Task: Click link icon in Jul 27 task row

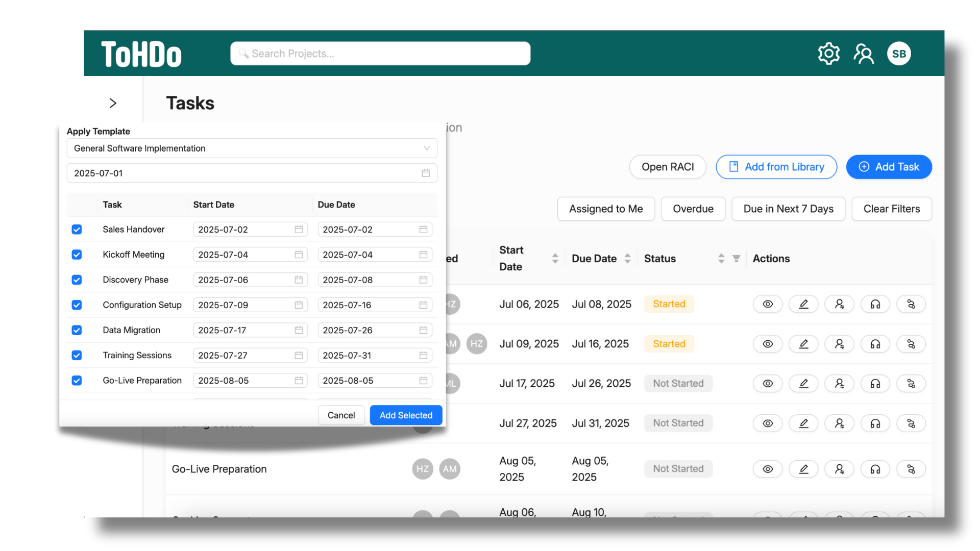Action: tap(911, 423)
